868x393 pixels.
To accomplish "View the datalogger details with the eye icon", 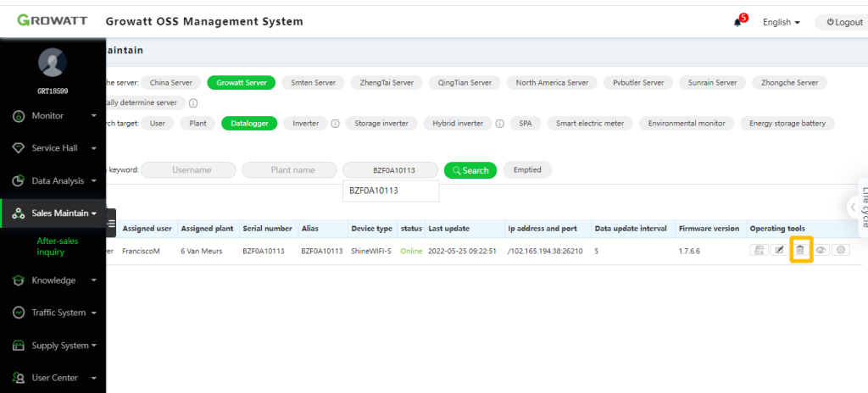I will point(821,250).
